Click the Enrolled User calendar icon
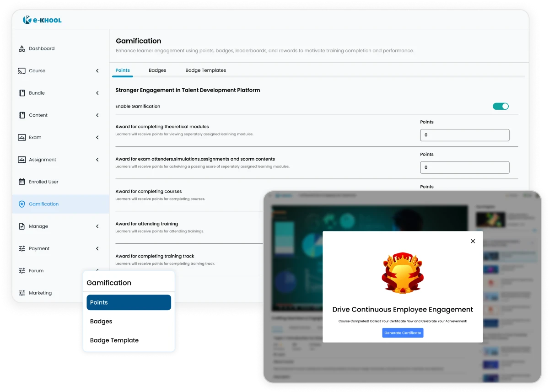The image size is (549, 392). click(22, 182)
